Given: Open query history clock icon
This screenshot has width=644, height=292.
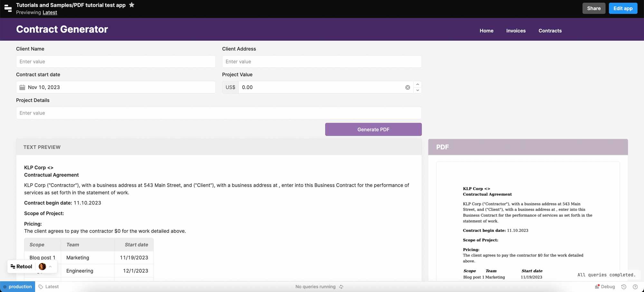Looking at the screenshot, I should [624, 287].
